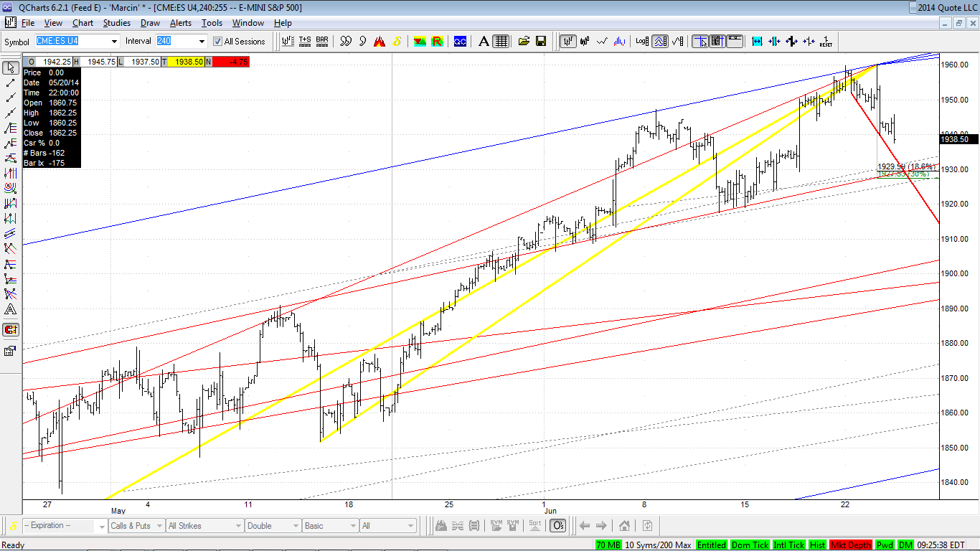980x551 pixels.
Task: Toggle the Os button in bottom toolbar
Action: (559, 526)
